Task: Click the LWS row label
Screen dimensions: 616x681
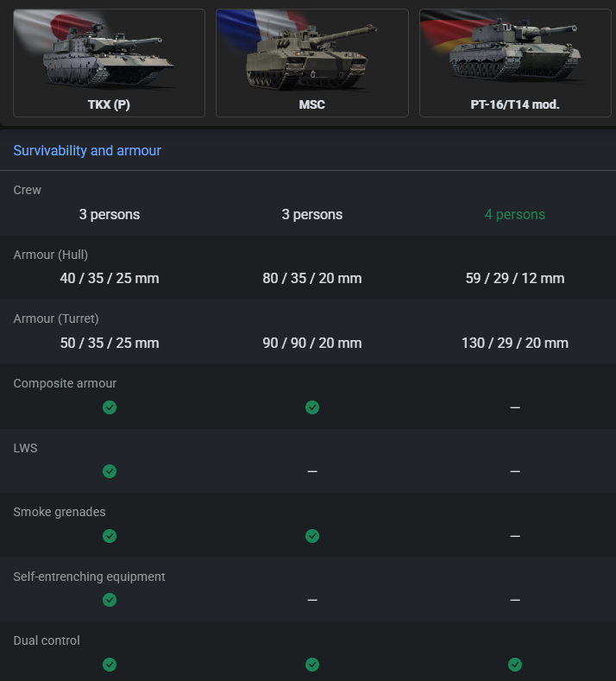Action: click(25, 448)
